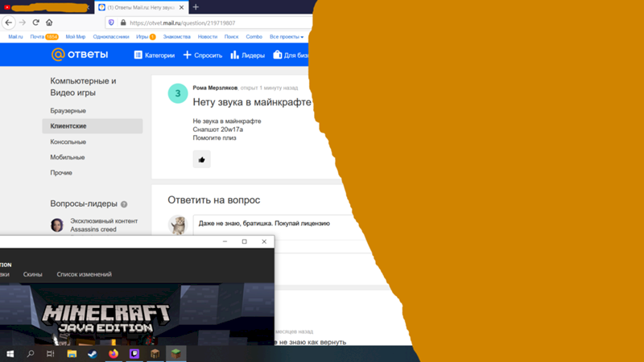Image resolution: width=644 pixels, height=362 pixels.
Task: Switch to Список изменений tab in launcher
Action: (x=84, y=274)
